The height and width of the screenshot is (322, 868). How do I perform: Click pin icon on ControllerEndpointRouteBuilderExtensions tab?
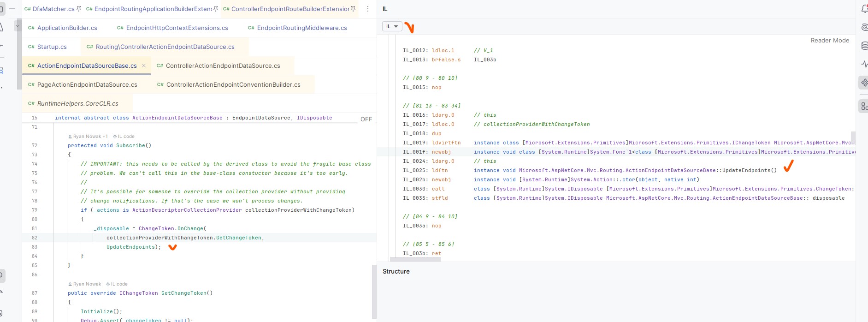pos(353,9)
